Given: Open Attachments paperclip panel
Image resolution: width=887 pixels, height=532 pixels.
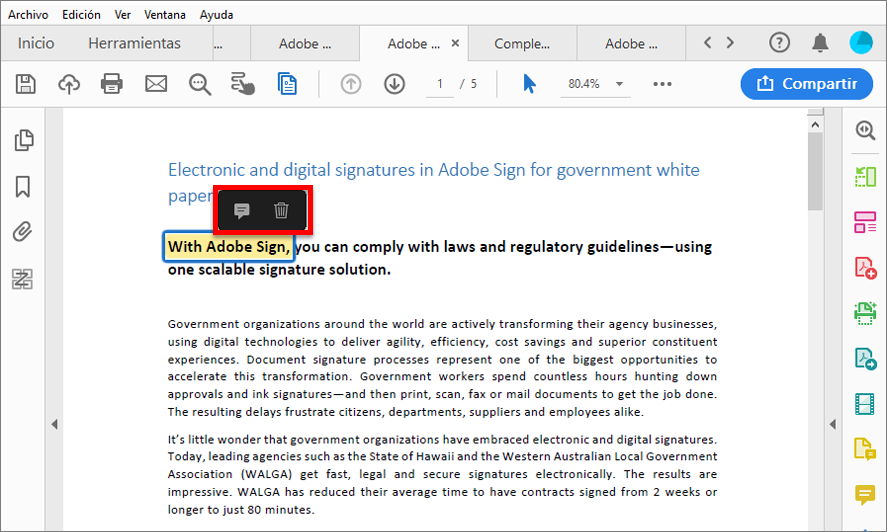Looking at the screenshot, I should tap(23, 232).
